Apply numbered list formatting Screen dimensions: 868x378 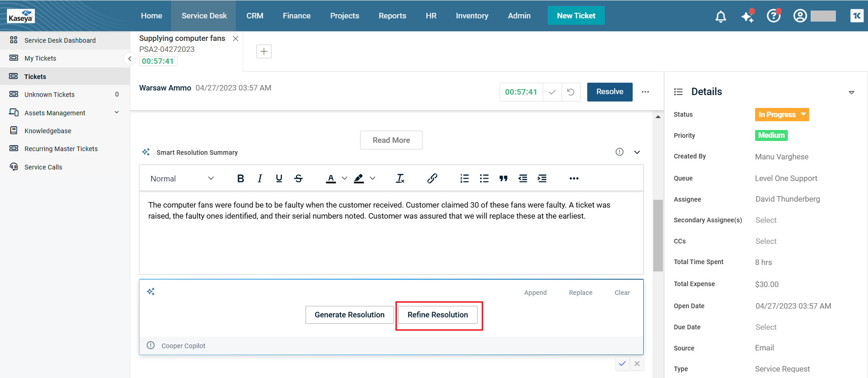pyautogui.click(x=465, y=179)
